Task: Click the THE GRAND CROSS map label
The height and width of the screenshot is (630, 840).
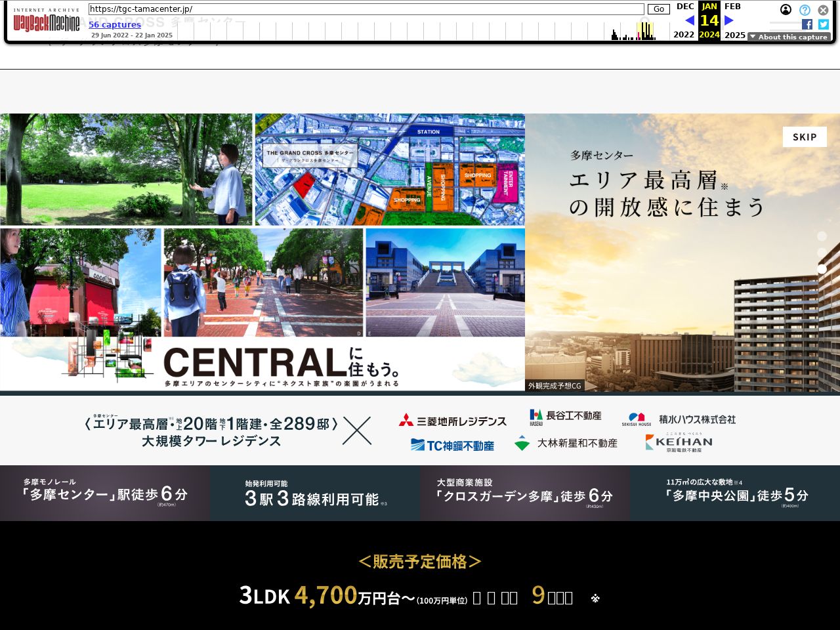Action: [x=310, y=156]
